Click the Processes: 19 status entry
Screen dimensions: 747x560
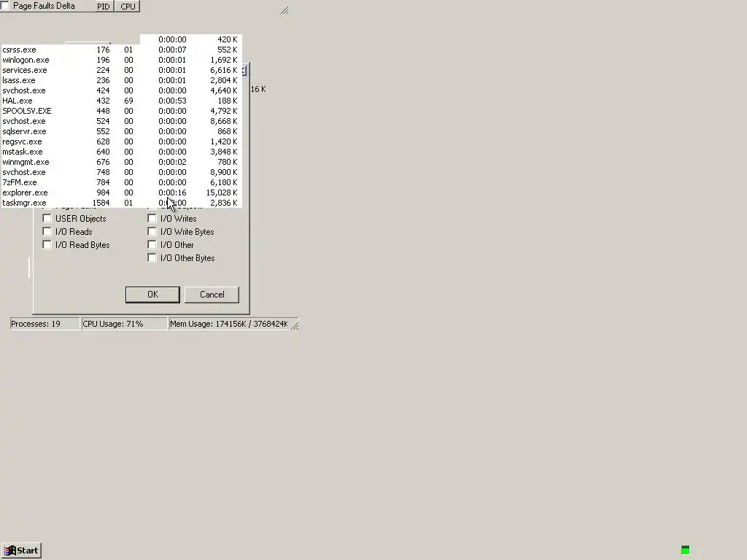point(44,324)
